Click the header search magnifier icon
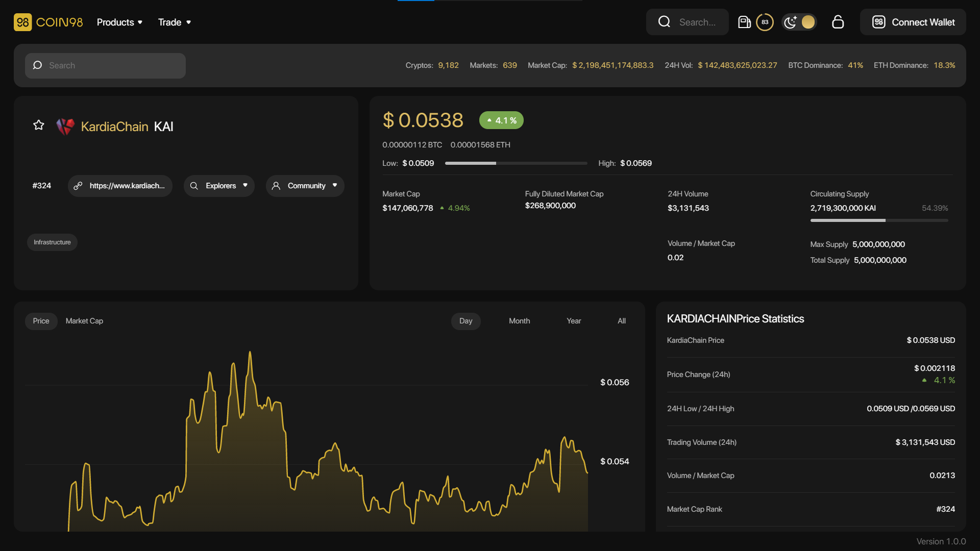The image size is (980, 551). (x=664, y=22)
